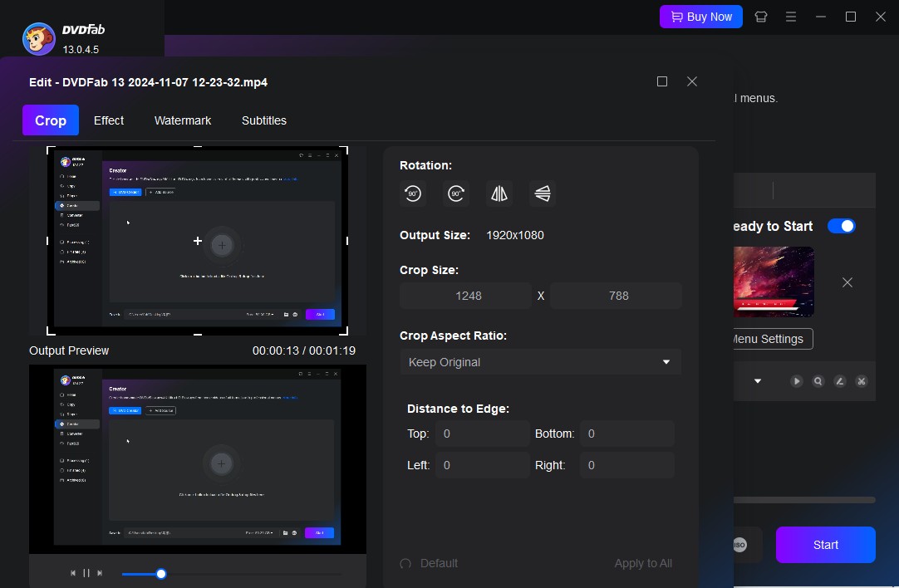Open the hamburger menu in the title bar
Image resolution: width=899 pixels, height=588 pixels.
(x=790, y=17)
